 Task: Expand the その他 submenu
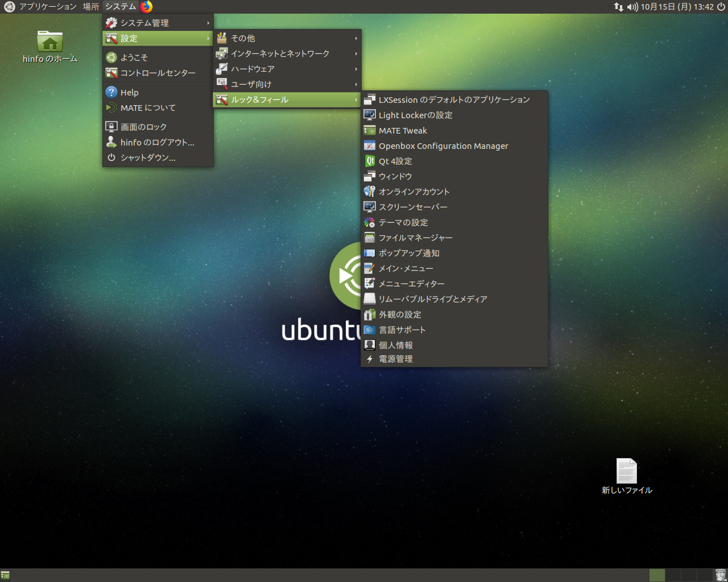[287, 38]
